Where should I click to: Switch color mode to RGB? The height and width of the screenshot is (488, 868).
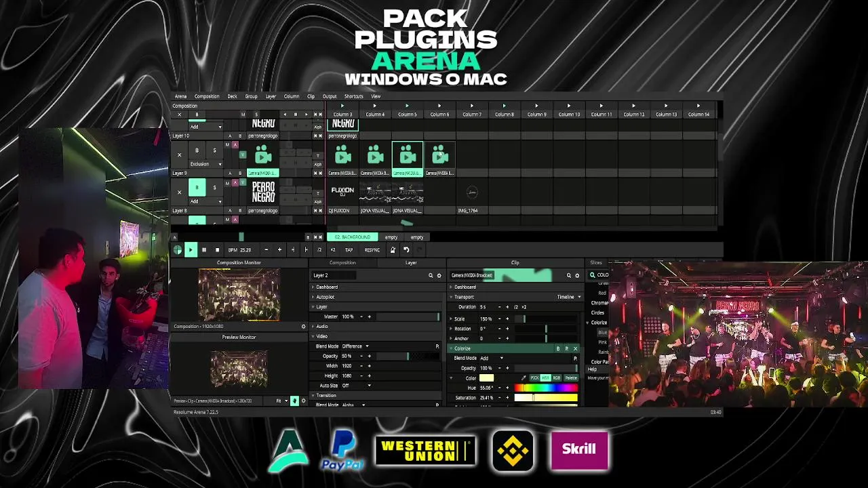pos(556,378)
